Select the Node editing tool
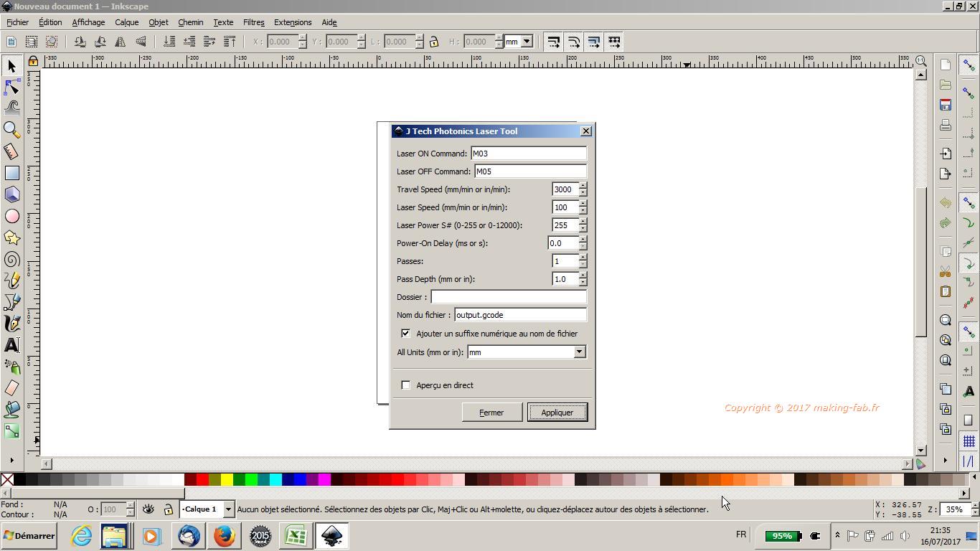 coord(11,88)
